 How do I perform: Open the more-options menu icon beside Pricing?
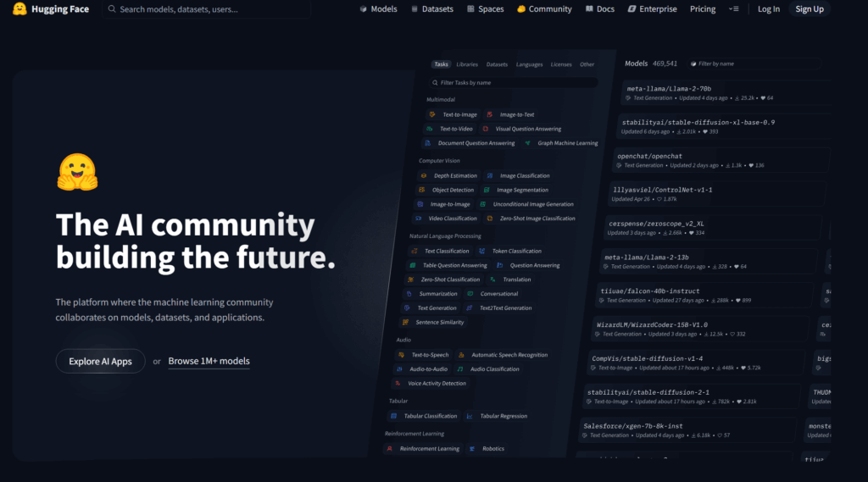[x=733, y=8]
